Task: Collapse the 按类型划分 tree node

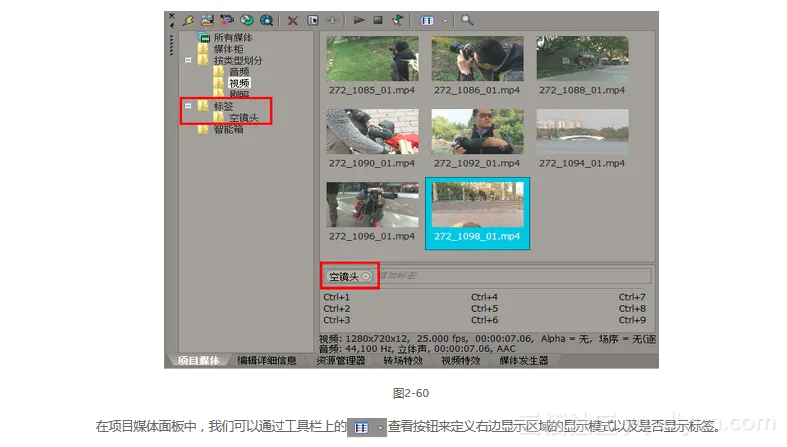Action: [x=188, y=60]
